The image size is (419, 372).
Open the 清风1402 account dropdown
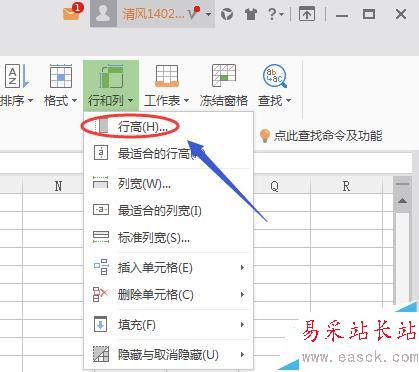[209, 14]
